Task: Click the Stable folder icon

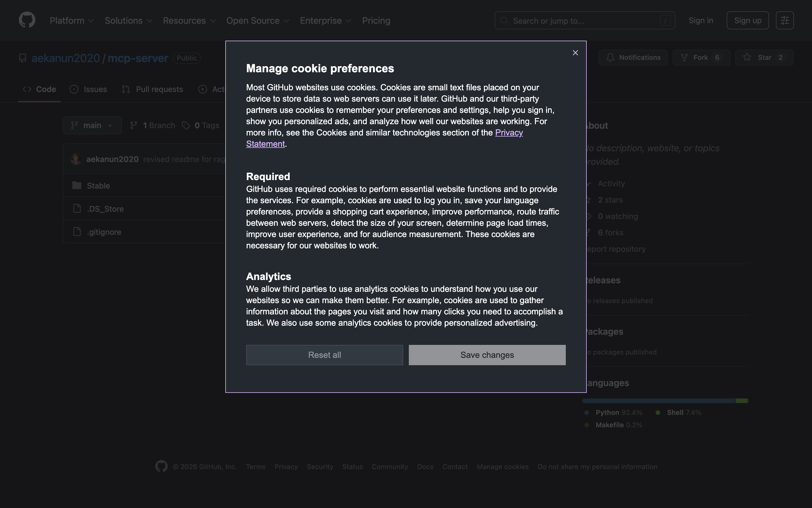Action: click(77, 185)
